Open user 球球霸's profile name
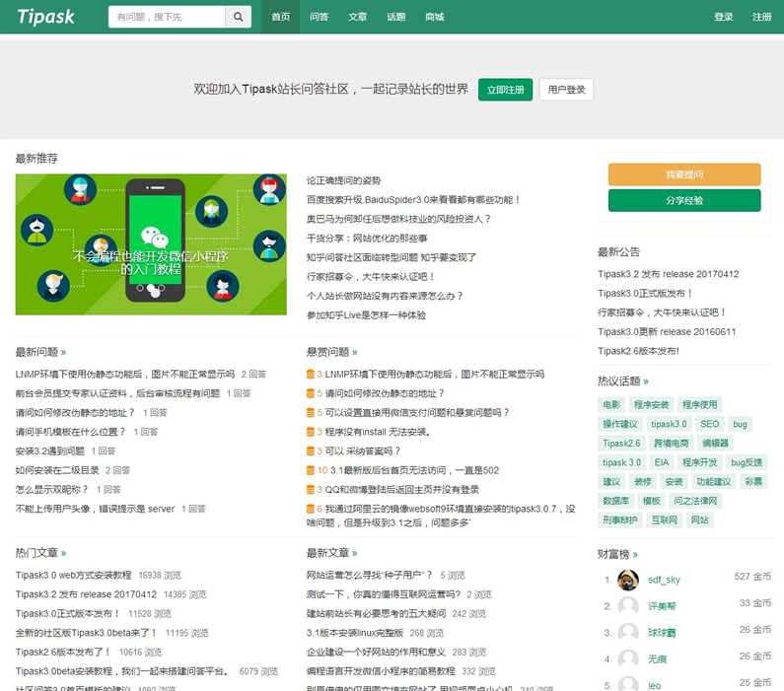784x691 pixels. [x=662, y=633]
